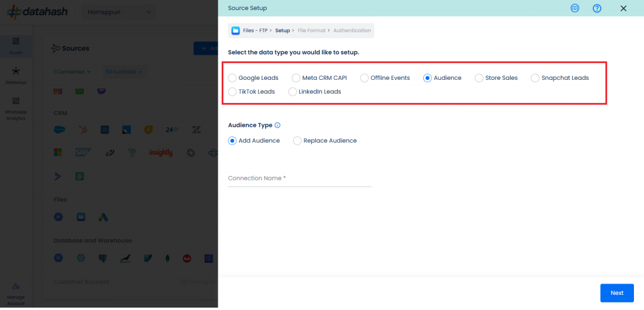
Task: Expand the 1 Connected filter
Action: click(72, 72)
